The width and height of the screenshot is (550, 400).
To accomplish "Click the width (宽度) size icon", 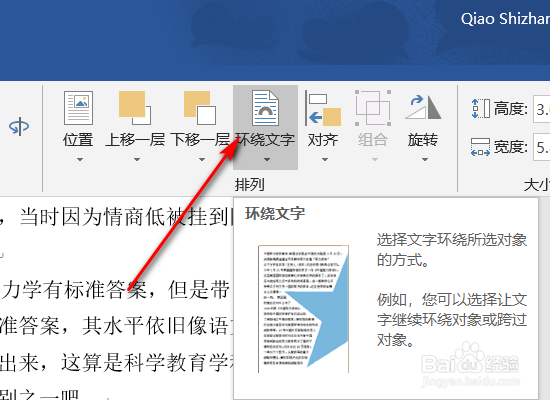I will [481, 147].
